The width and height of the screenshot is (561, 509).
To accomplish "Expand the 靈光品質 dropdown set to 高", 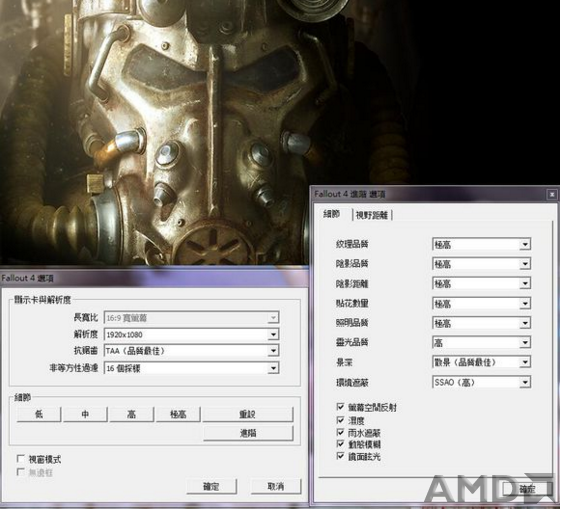I will (482, 343).
